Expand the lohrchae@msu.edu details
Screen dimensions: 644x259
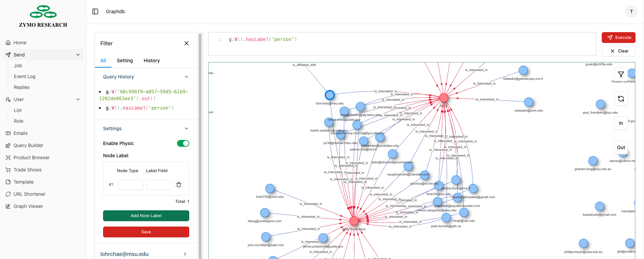pos(185,254)
